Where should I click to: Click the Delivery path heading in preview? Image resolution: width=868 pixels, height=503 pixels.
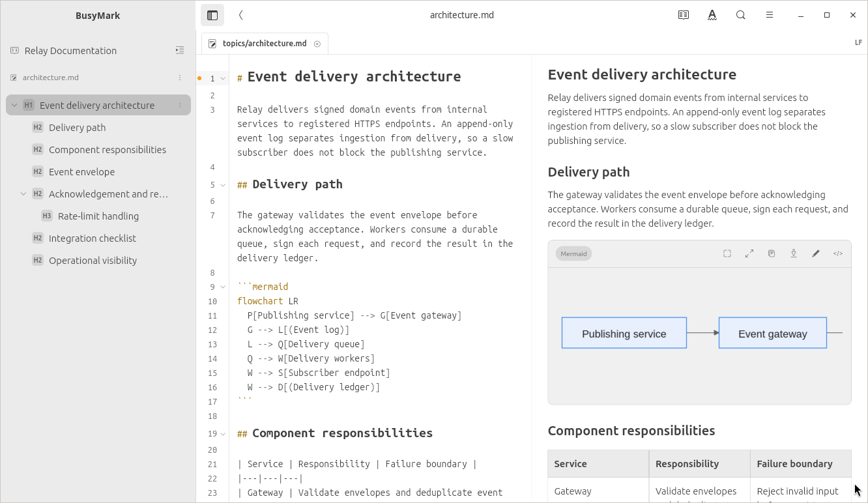(x=588, y=172)
